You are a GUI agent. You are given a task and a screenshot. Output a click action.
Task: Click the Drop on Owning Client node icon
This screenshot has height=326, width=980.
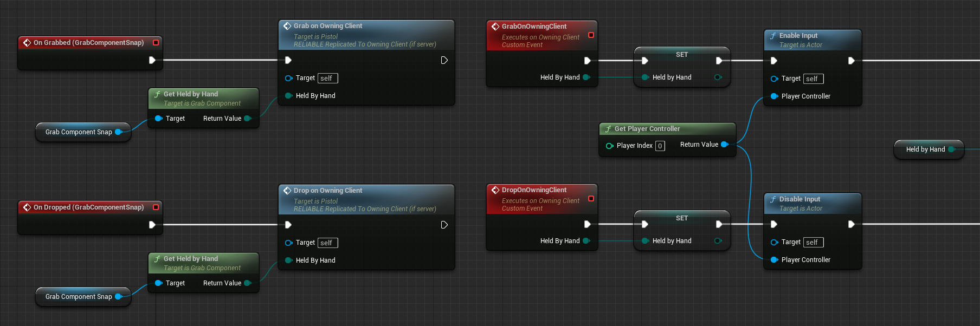[287, 190]
